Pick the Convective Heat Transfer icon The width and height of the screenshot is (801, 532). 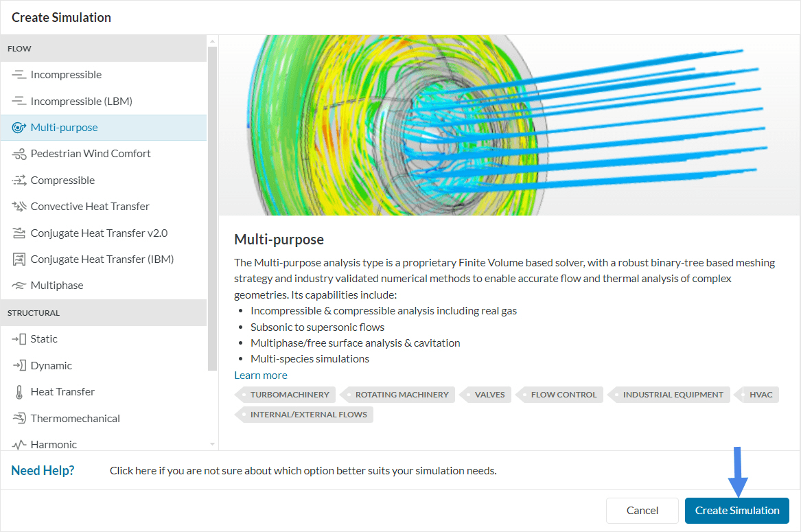pos(19,207)
